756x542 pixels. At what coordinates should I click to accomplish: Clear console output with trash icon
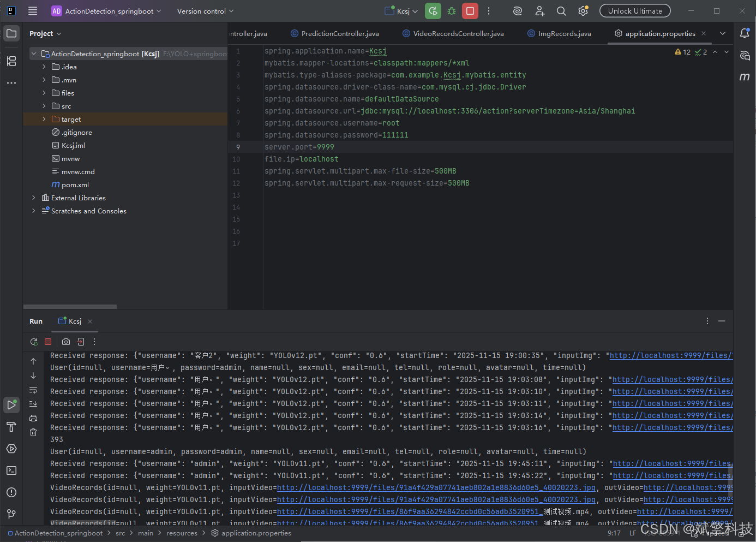click(x=33, y=432)
